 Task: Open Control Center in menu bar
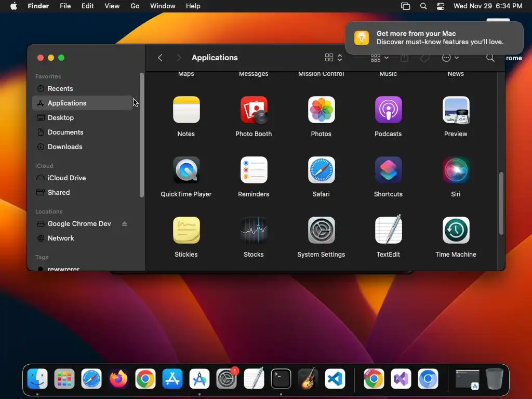pos(441,6)
